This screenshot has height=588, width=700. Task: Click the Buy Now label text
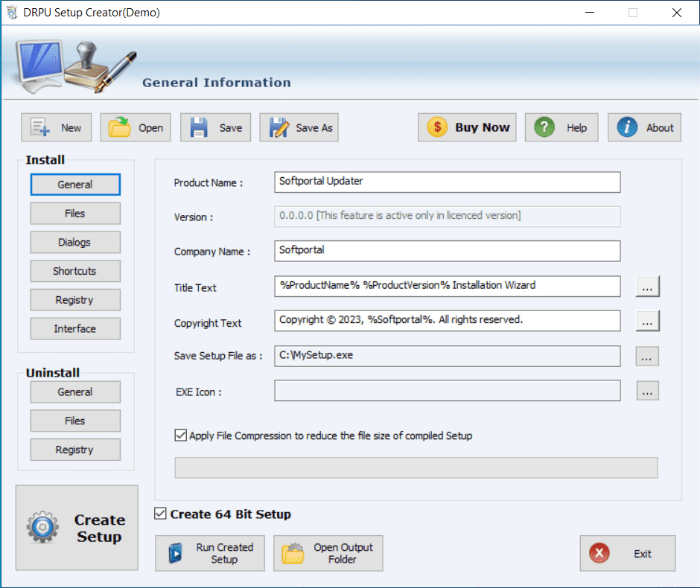tap(482, 127)
